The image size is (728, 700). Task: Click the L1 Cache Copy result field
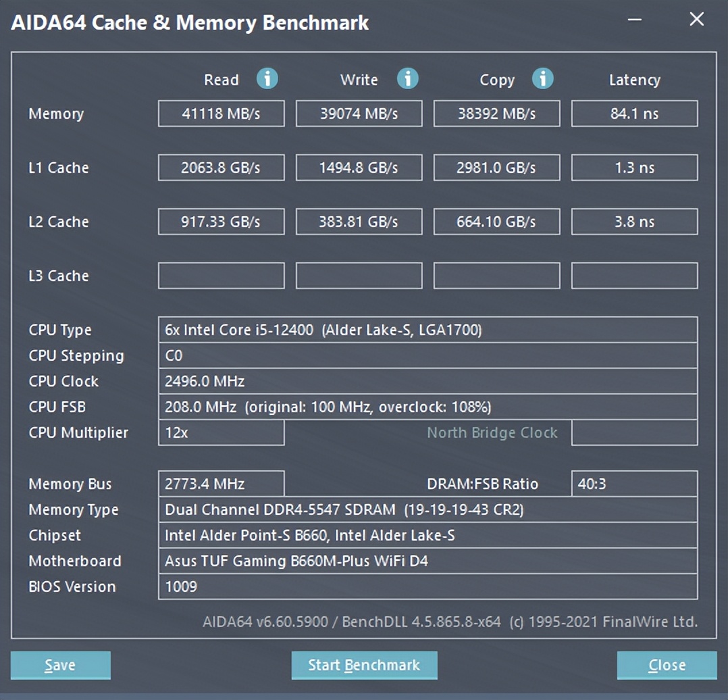tap(496, 168)
